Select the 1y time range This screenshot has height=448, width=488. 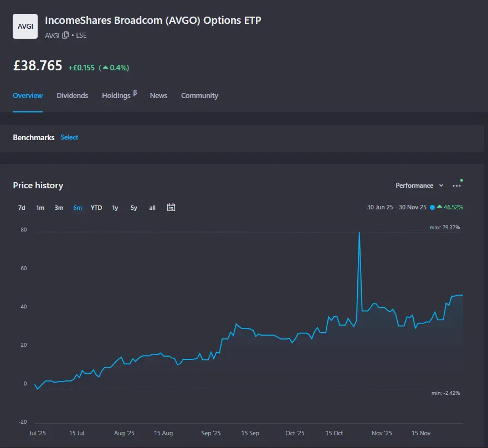[115, 208]
